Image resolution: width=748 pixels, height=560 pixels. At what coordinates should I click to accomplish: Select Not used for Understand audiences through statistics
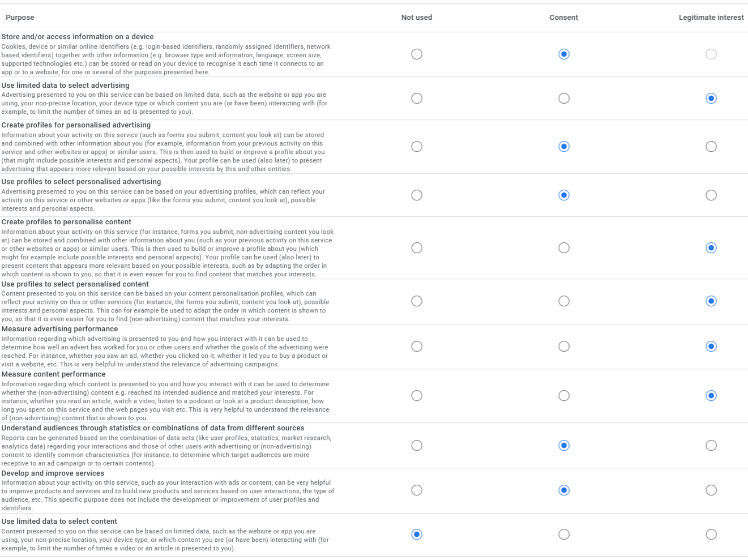pos(417,446)
